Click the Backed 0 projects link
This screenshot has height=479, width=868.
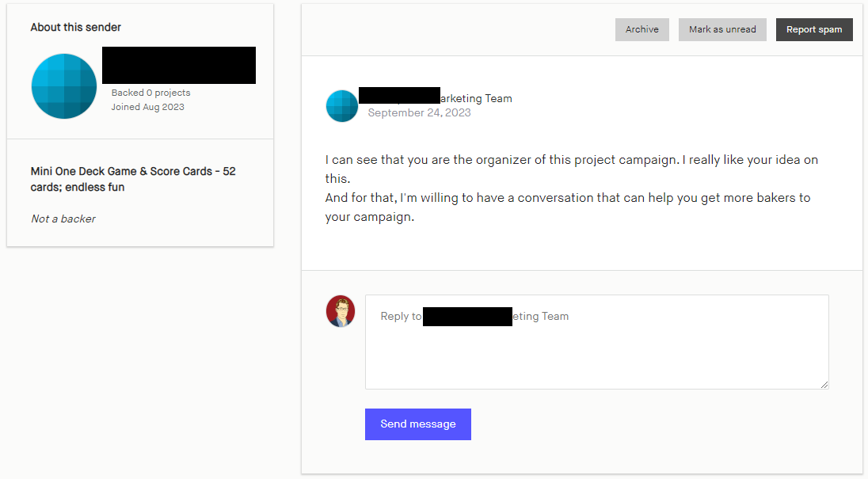pos(150,93)
